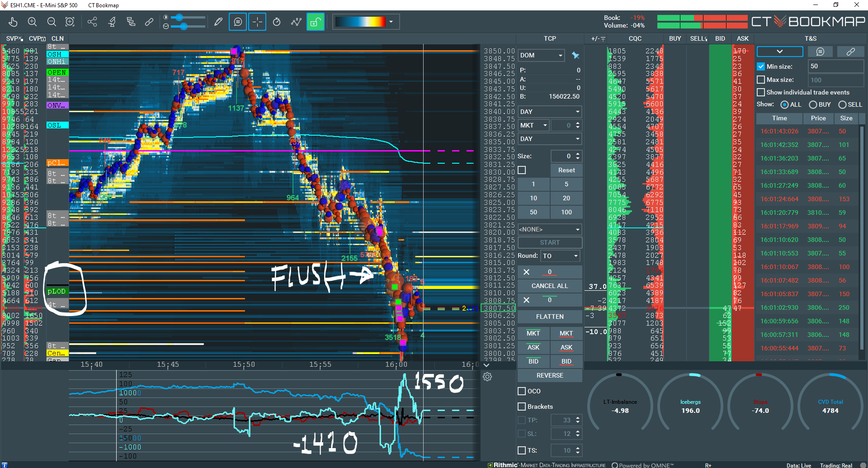The image size is (868, 468).
Task: Select the BUY radio button
Action: click(813, 104)
